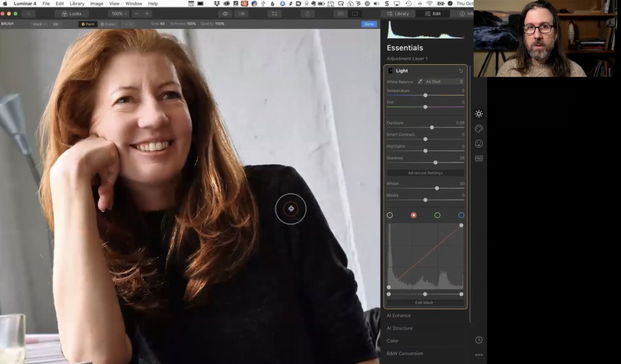
Task: Reset the Light tool with undo arrow
Action: (461, 71)
